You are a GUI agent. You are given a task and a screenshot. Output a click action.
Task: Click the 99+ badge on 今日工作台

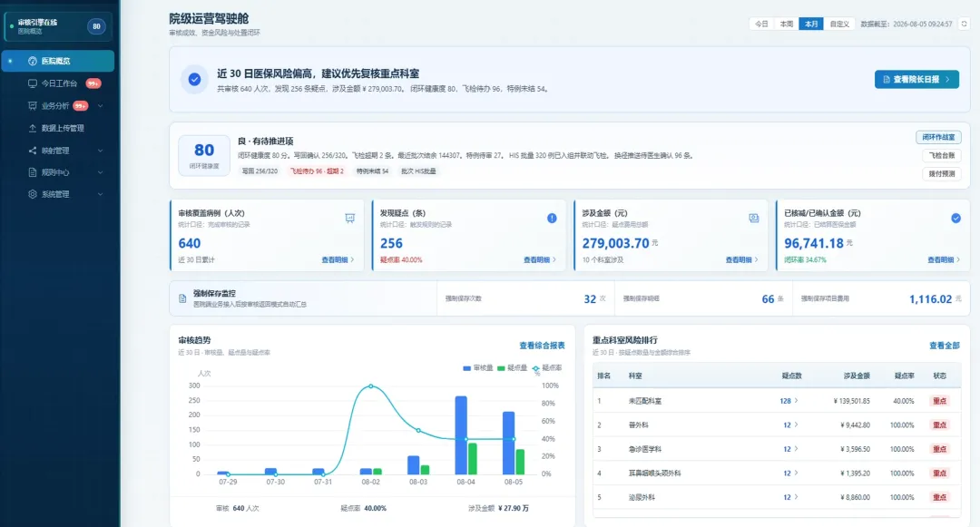93,83
